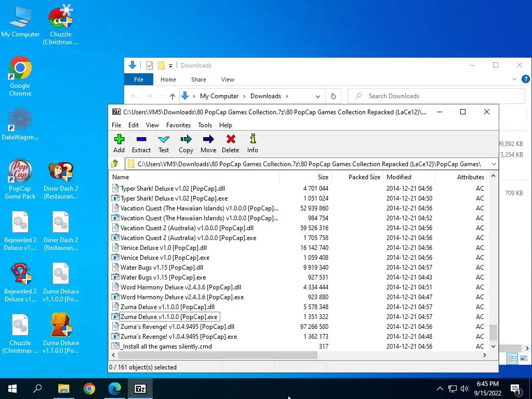Image resolution: width=532 pixels, height=399 pixels.
Task: Open the My Computer desktop icon
Action: pos(20,22)
